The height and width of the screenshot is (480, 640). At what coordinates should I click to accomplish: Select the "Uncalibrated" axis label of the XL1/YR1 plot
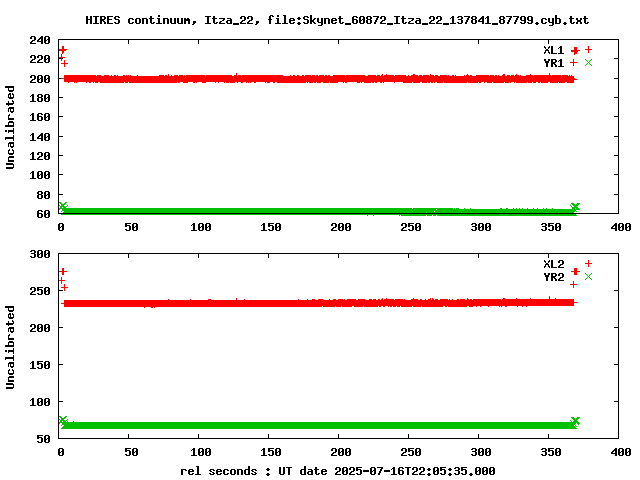point(10,127)
